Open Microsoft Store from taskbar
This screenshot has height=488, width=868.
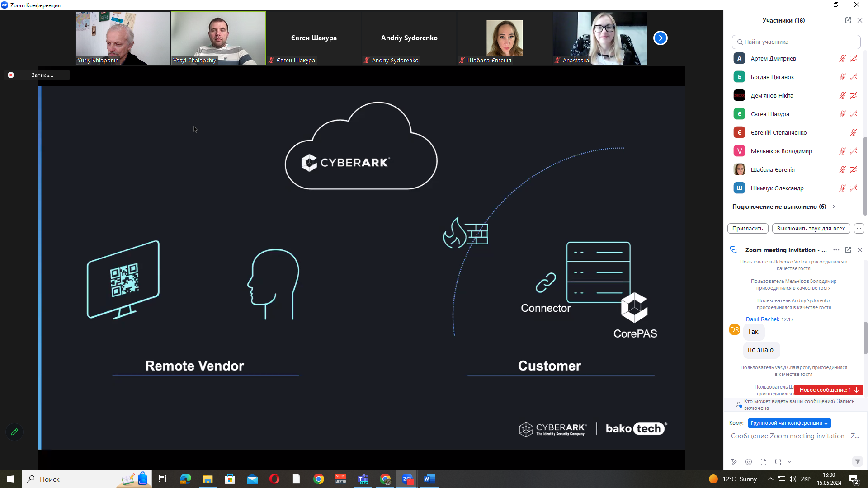coord(230,479)
